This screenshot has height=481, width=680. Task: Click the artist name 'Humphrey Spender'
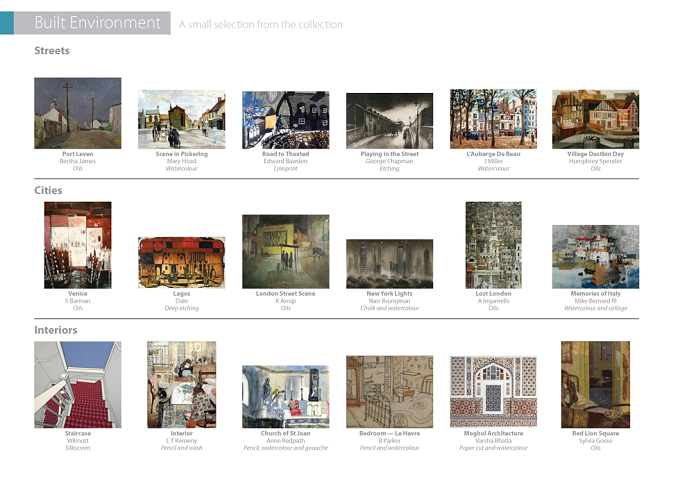[595, 161]
